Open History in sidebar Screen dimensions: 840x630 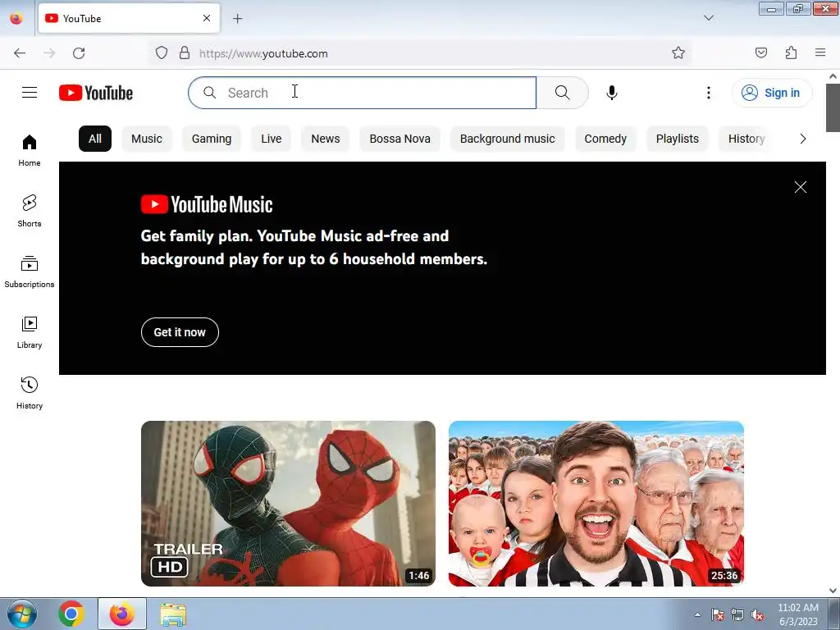(30, 393)
